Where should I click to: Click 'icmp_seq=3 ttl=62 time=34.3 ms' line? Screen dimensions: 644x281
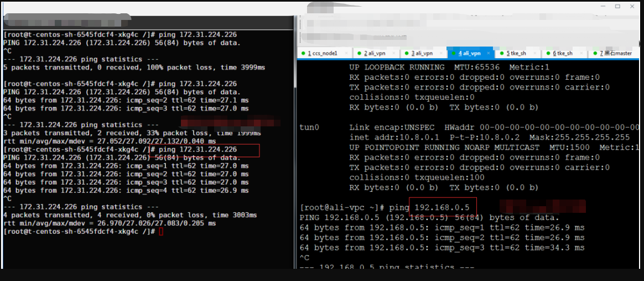click(442, 248)
